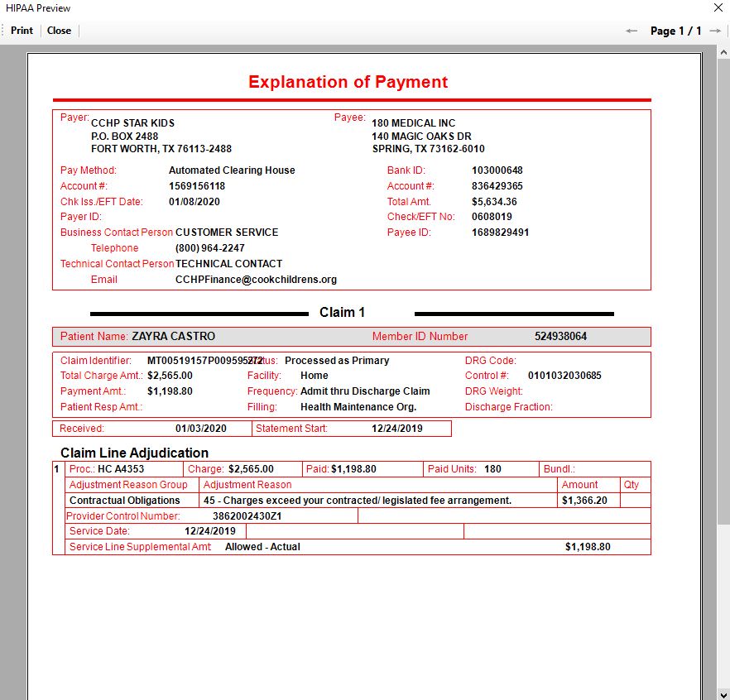730x700 pixels.
Task: Click control number 0101032030685
Action: tap(564, 376)
